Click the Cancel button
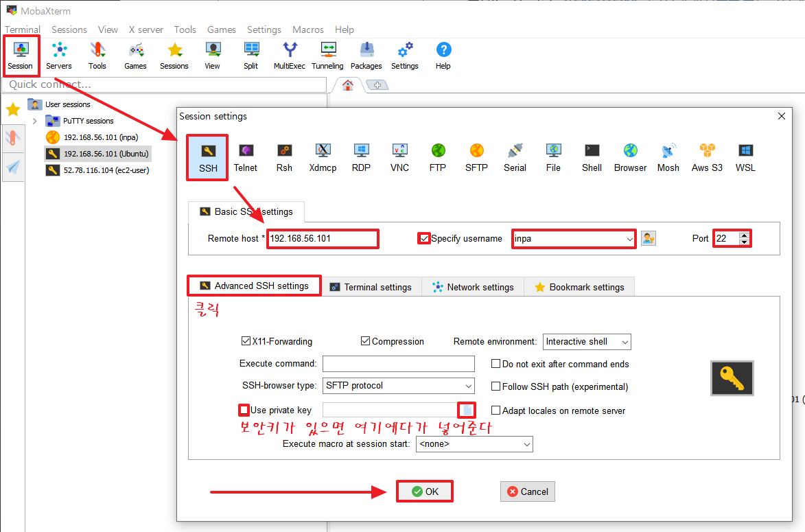Viewport: 805px width, 532px height. pos(528,491)
